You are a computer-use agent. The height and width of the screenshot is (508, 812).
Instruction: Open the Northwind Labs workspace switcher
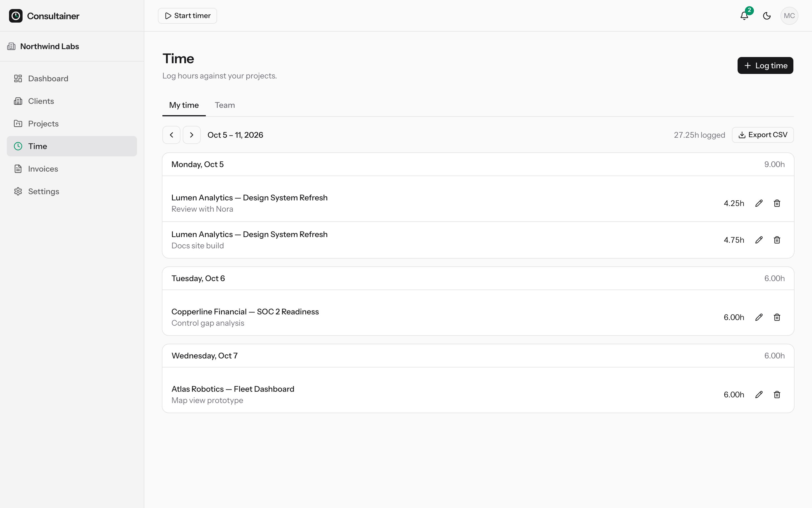(72, 46)
